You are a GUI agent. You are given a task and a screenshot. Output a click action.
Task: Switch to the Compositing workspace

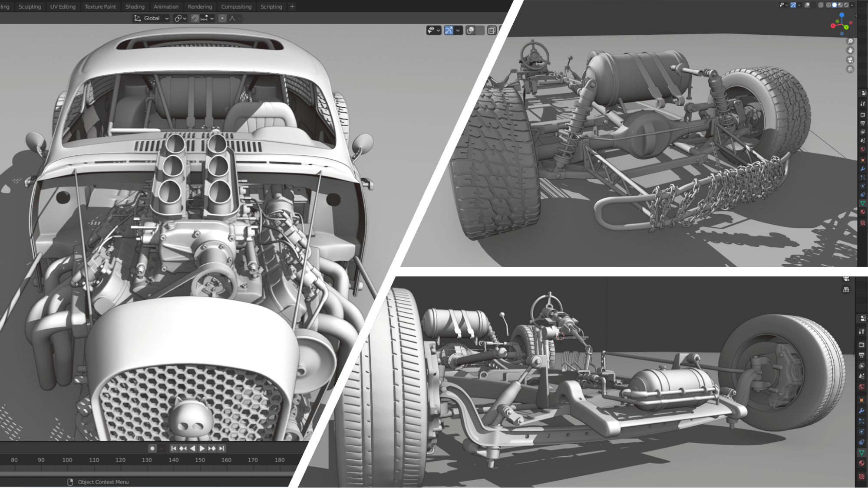pyautogui.click(x=236, y=7)
